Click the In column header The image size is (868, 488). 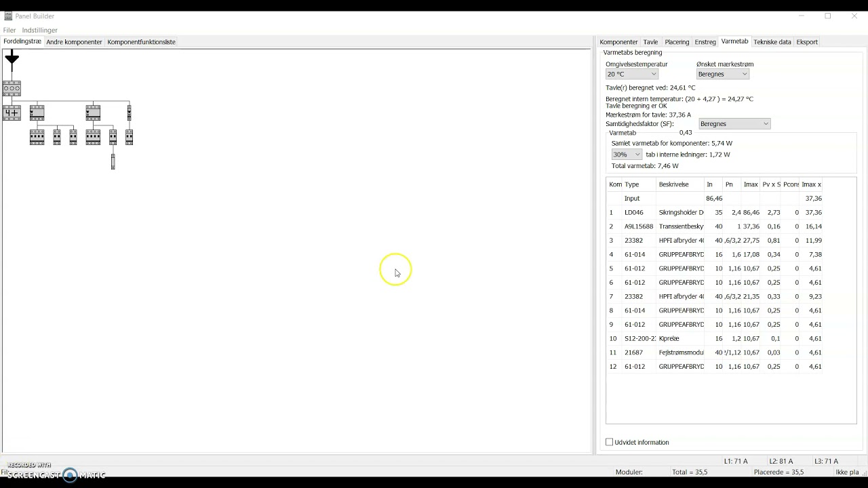coord(713,184)
